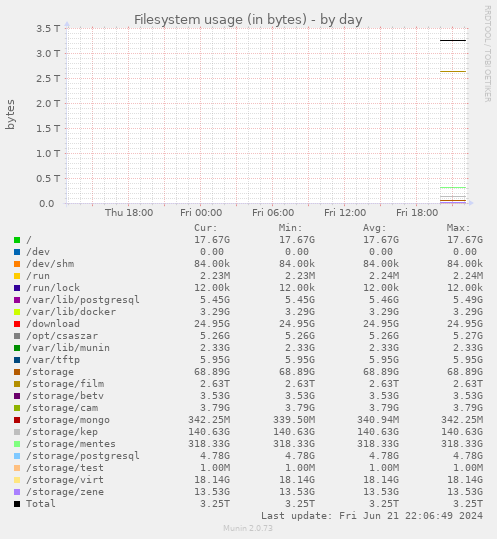Select the /opt/csaszar legend label
The height and width of the screenshot is (539, 497).
(62, 336)
